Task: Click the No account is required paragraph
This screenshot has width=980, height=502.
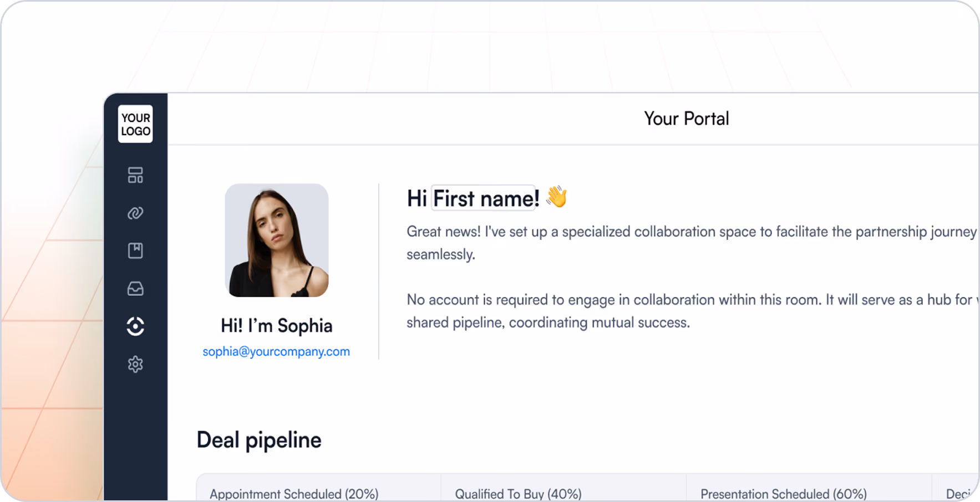Action: tap(692, 311)
